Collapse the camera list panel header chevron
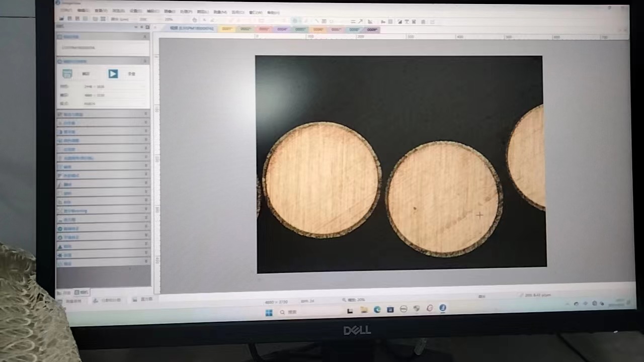The width and height of the screenshot is (644, 362). (x=145, y=37)
